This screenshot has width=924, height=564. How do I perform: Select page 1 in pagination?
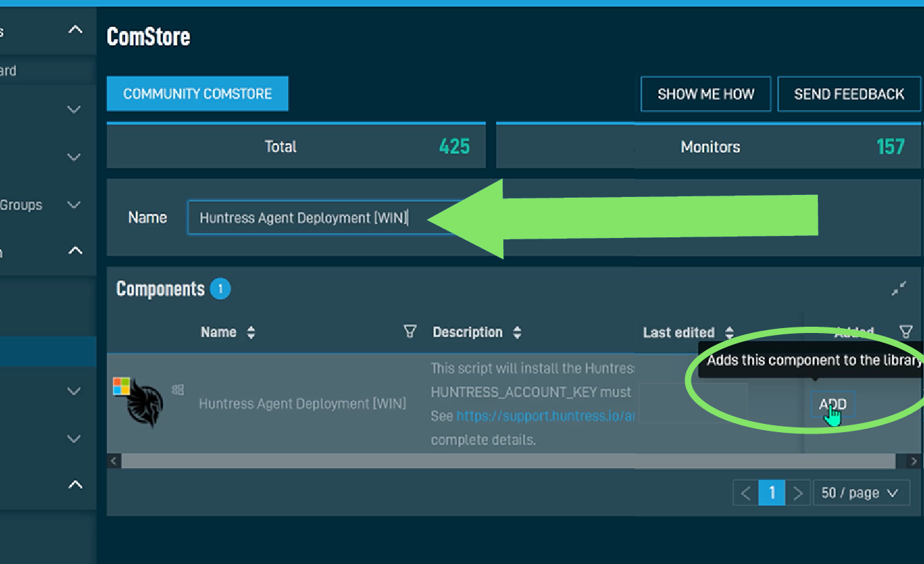coord(771,493)
